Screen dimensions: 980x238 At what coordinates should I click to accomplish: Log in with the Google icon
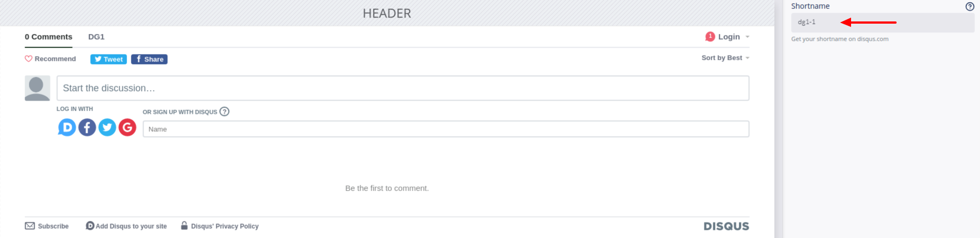point(127,128)
